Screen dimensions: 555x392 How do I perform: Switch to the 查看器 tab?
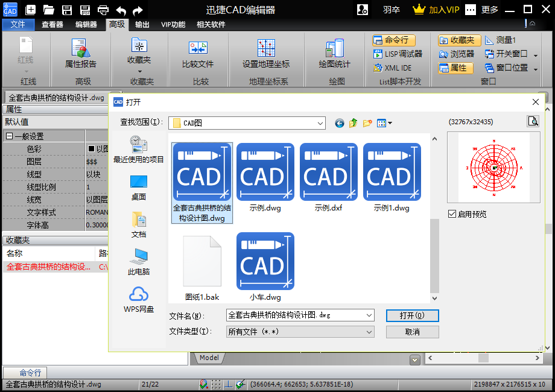pos(52,24)
